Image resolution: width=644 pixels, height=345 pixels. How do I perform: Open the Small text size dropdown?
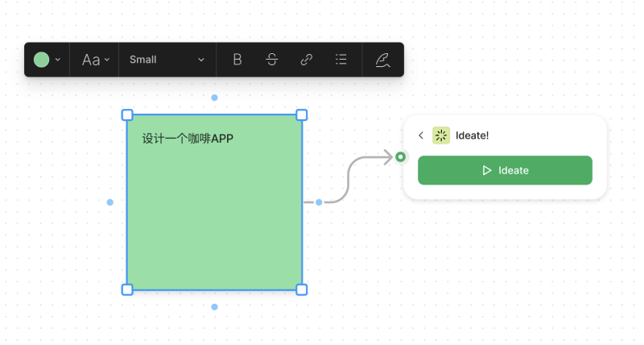pyautogui.click(x=167, y=60)
